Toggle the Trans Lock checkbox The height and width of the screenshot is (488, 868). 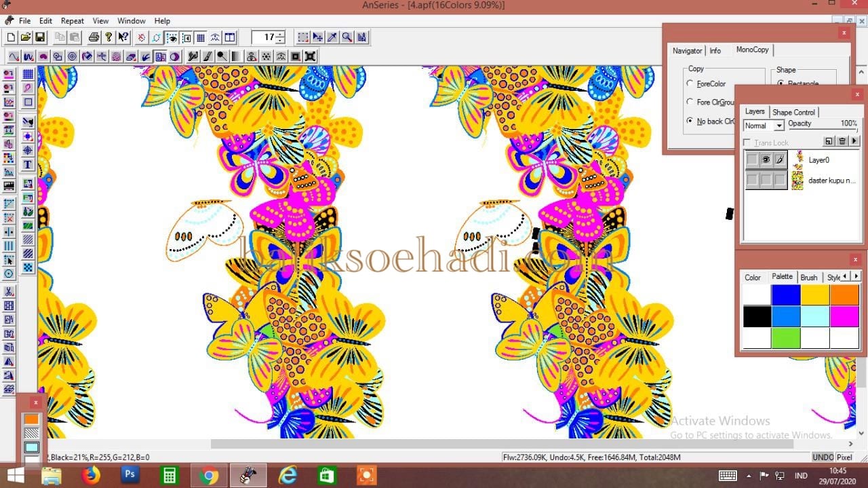[x=747, y=143]
